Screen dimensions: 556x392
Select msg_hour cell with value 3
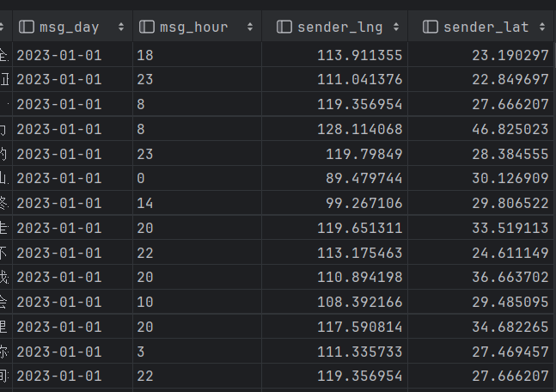[x=197, y=352]
